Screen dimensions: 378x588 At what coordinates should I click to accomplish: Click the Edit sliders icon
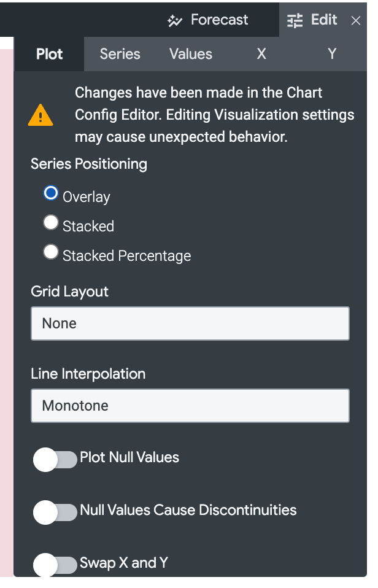click(295, 21)
